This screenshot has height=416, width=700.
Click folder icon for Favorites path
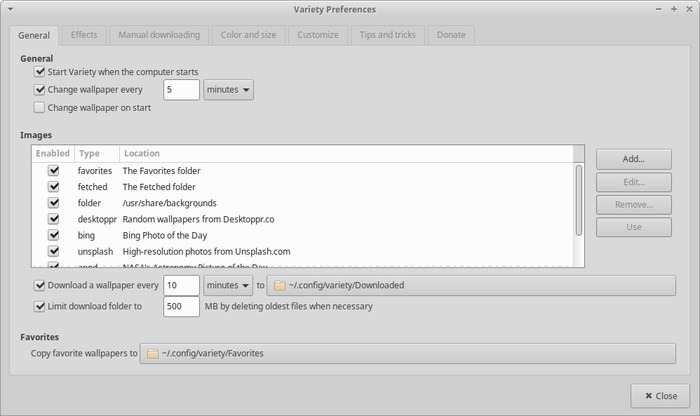click(x=153, y=354)
